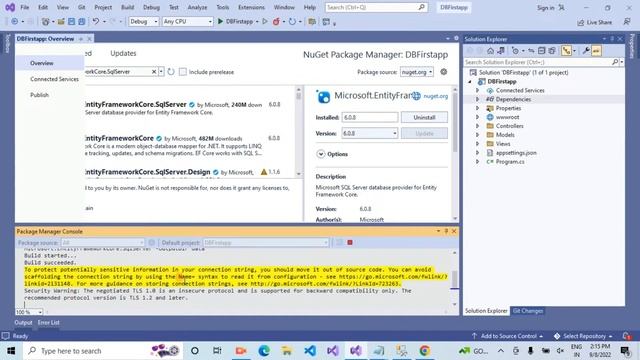Image resolution: width=640 pixels, height=360 pixels.
Task: Open the Output tab
Action: pos(23,322)
